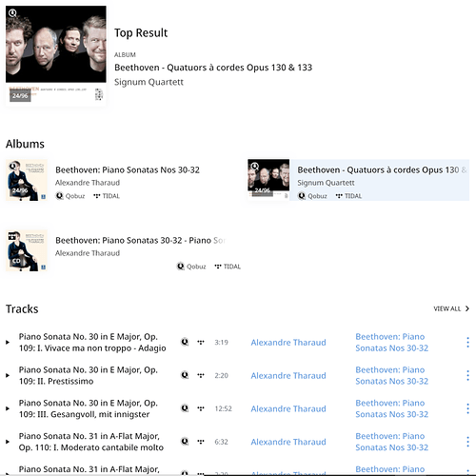Play track Vivace ma non troppo - Adagio

[x=8, y=342]
